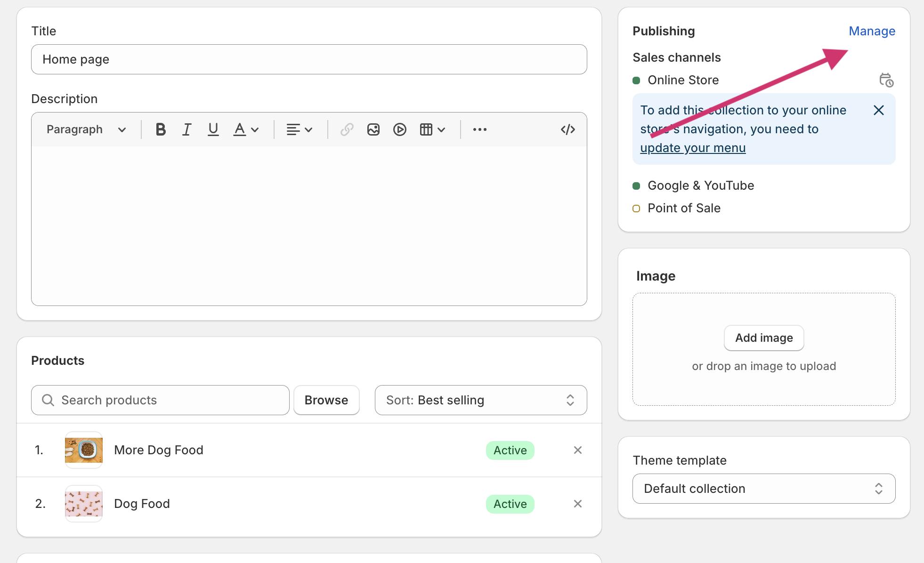Click Active badge on Dog Food row
The width and height of the screenshot is (924, 563).
(x=510, y=504)
